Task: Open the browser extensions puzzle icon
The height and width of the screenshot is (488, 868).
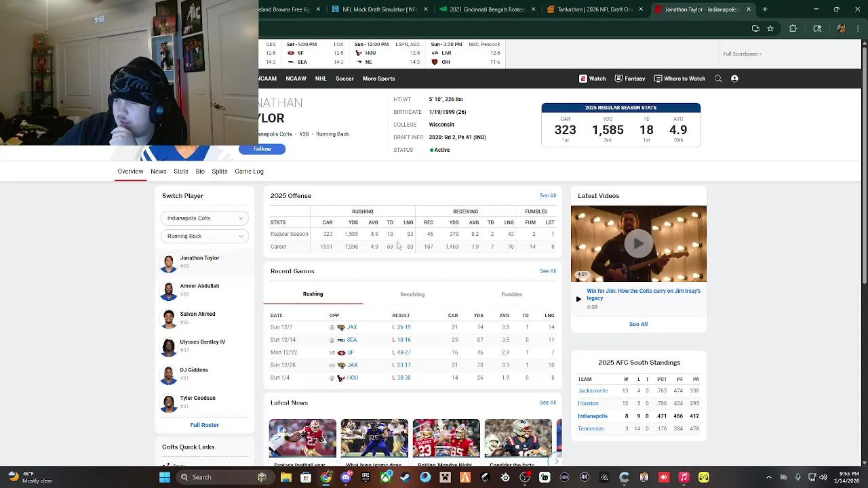Action: [x=793, y=28]
